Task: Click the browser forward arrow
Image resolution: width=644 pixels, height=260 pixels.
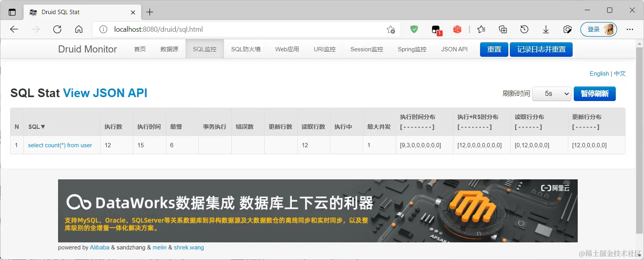Action: click(x=36, y=29)
